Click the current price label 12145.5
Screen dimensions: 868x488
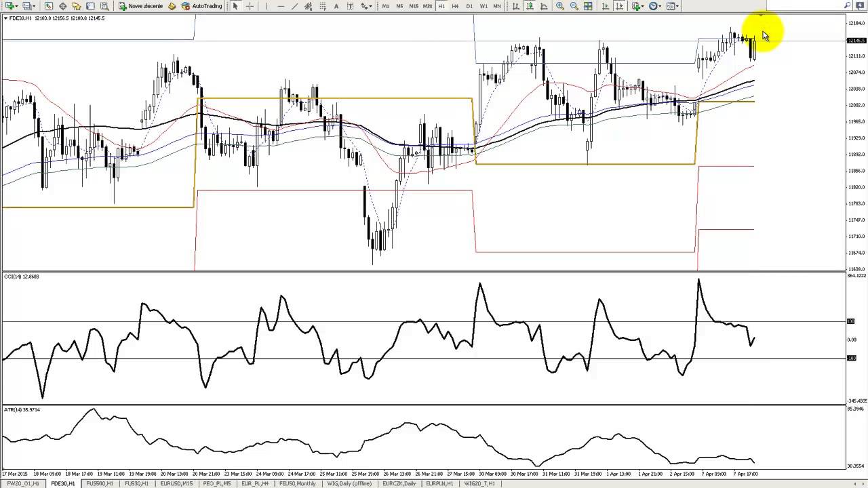coord(857,41)
